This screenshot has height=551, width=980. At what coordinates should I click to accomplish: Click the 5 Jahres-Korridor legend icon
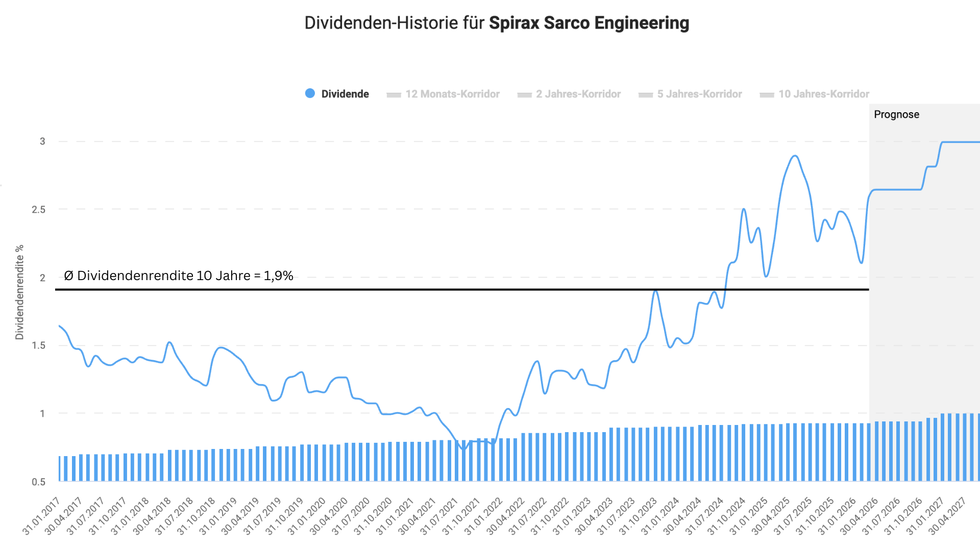pos(645,94)
